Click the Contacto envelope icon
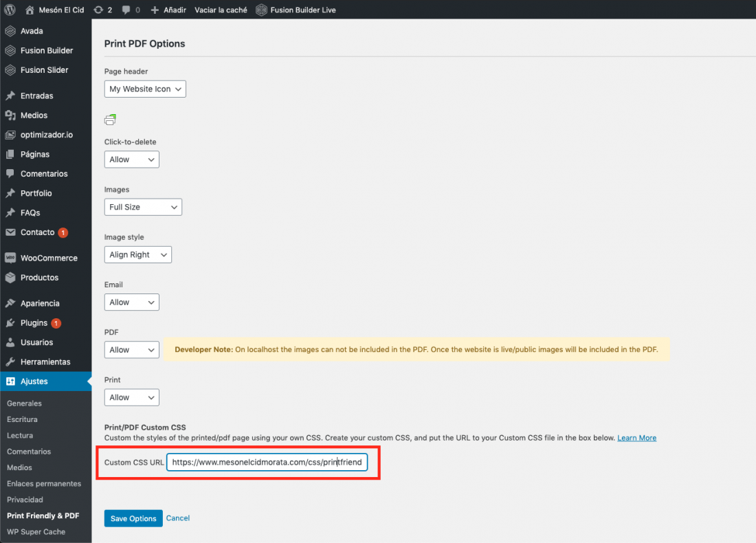Image resolution: width=756 pixels, height=543 pixels. coord(10,232)
